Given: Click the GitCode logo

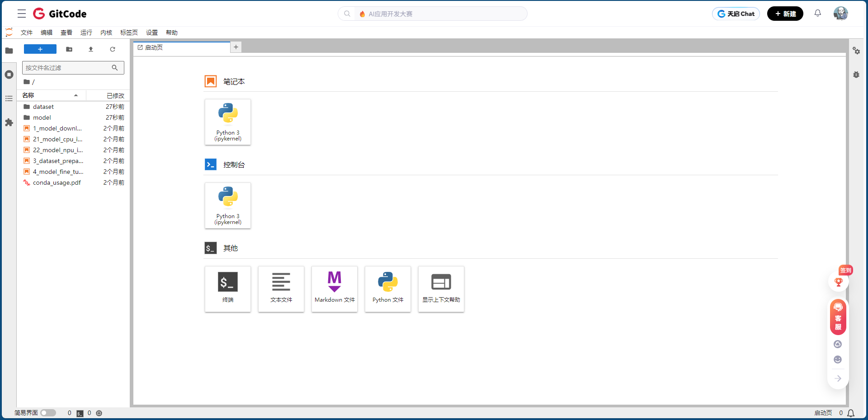Looking at the screenshot, I should [60, 14].
